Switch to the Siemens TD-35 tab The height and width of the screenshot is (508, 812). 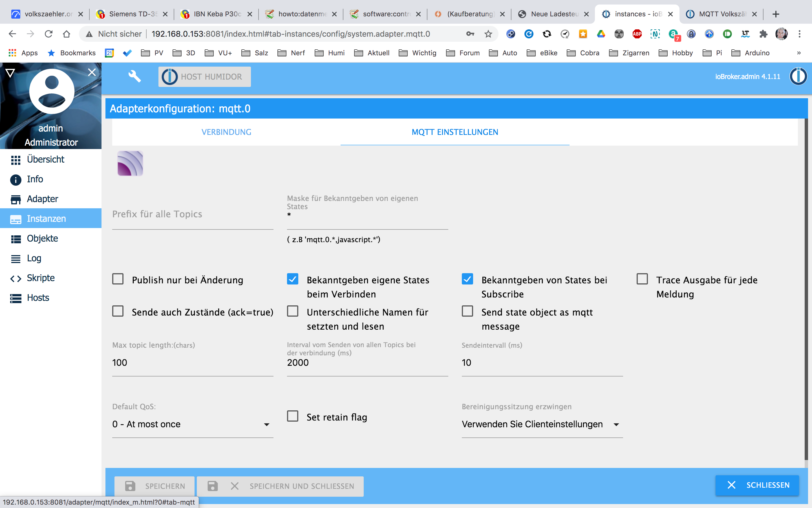pos(132,14)
